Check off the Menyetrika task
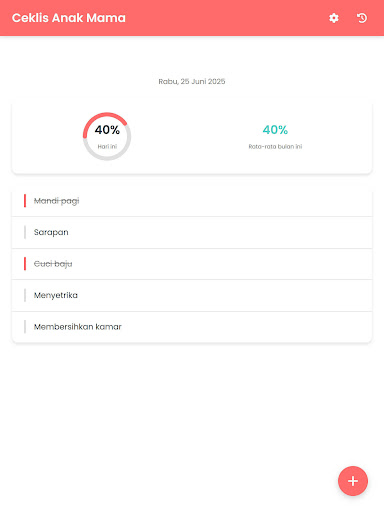The height and width of the screenshot is (512, 384). tap(192, 295)
